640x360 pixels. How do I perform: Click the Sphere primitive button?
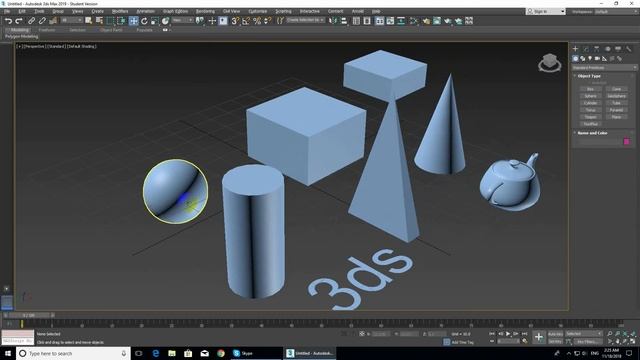(x=590, y=96)
